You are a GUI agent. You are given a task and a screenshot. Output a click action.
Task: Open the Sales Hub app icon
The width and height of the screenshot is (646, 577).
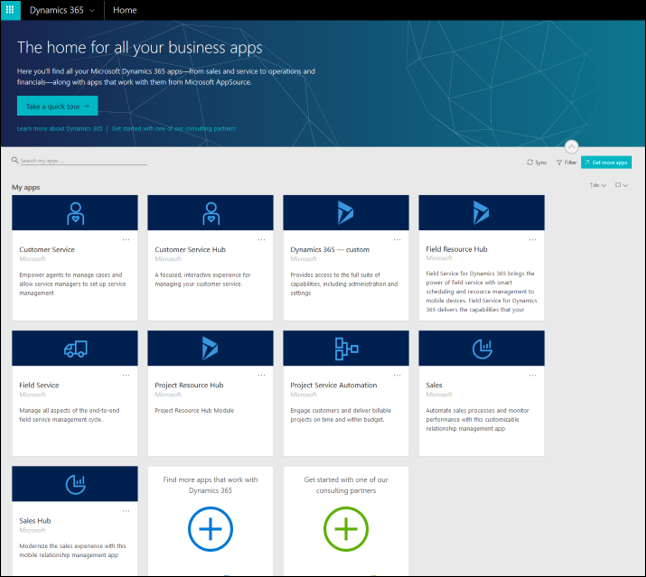click(75, 484)
